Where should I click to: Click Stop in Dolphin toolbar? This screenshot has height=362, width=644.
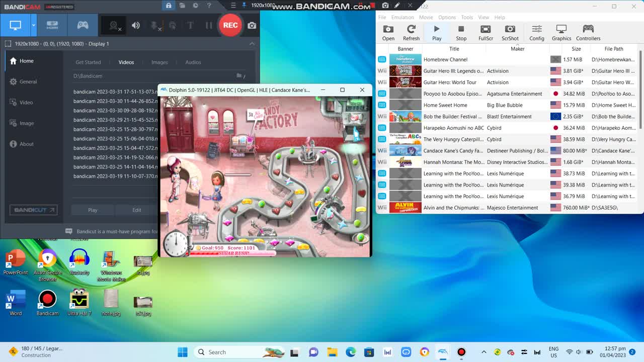461,33
